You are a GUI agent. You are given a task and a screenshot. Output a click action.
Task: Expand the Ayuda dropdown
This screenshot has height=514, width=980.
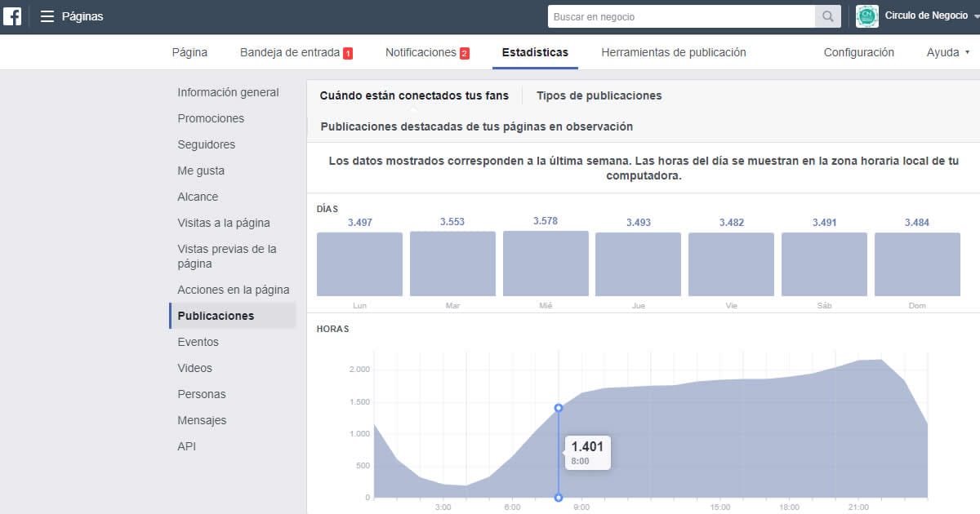click(948, 52)
